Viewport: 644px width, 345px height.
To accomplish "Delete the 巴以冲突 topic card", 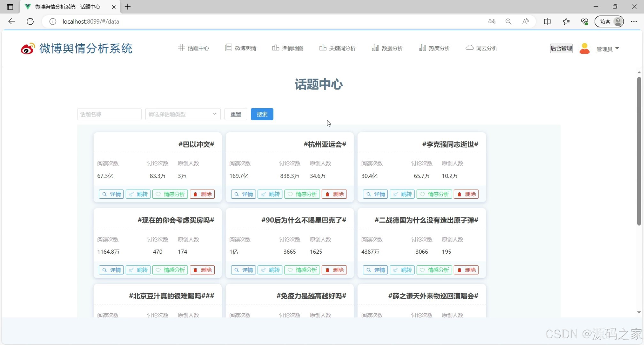I will pyautogui.click(x=202, y=194).
